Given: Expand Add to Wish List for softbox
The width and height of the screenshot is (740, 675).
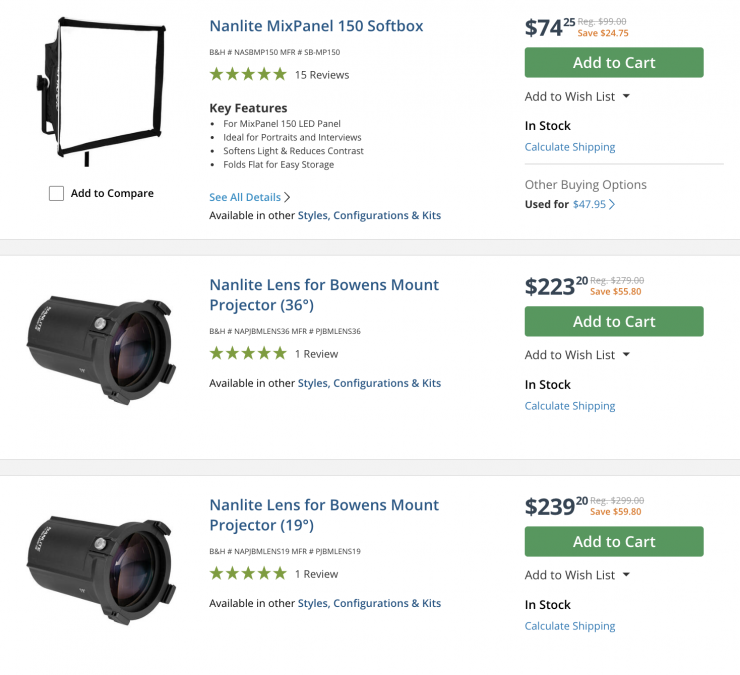Looking at the screenshot, I should point(577,97).
